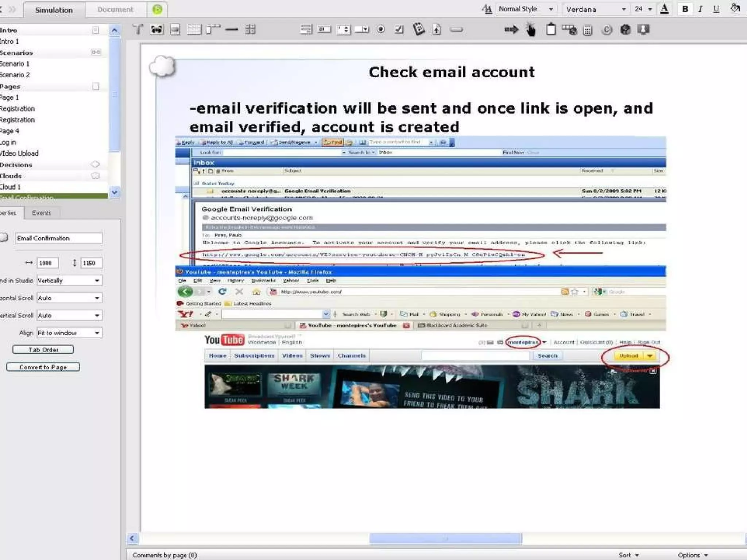Toggle italic text formatting
The width and height of the screenshot is (747, 560).
point(700,9)
